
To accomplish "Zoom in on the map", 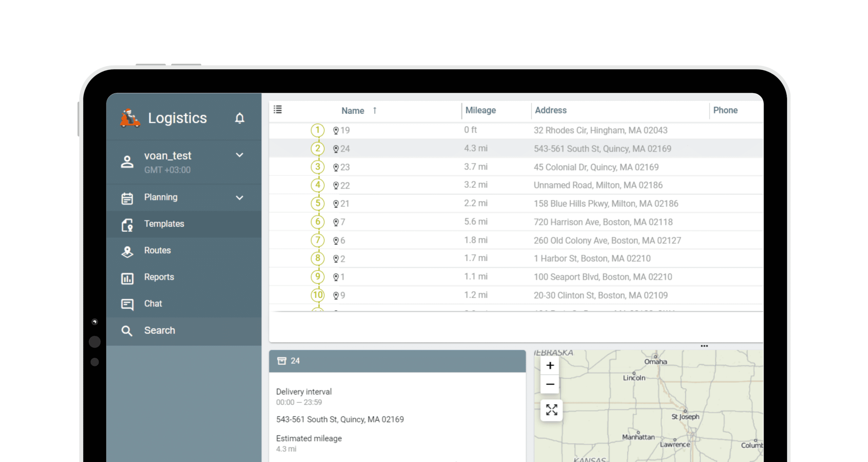I will point(550,366).
